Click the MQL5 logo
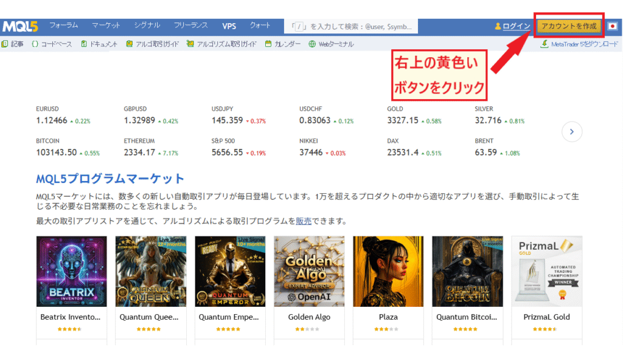Viewport: 623px width, 364px height. pos(20,27)
